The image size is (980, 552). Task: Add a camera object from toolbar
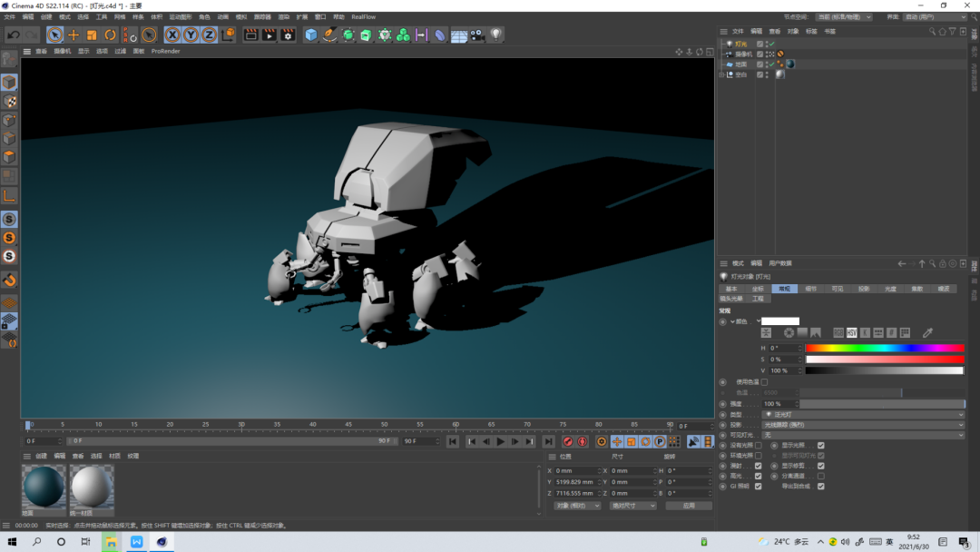477,35
